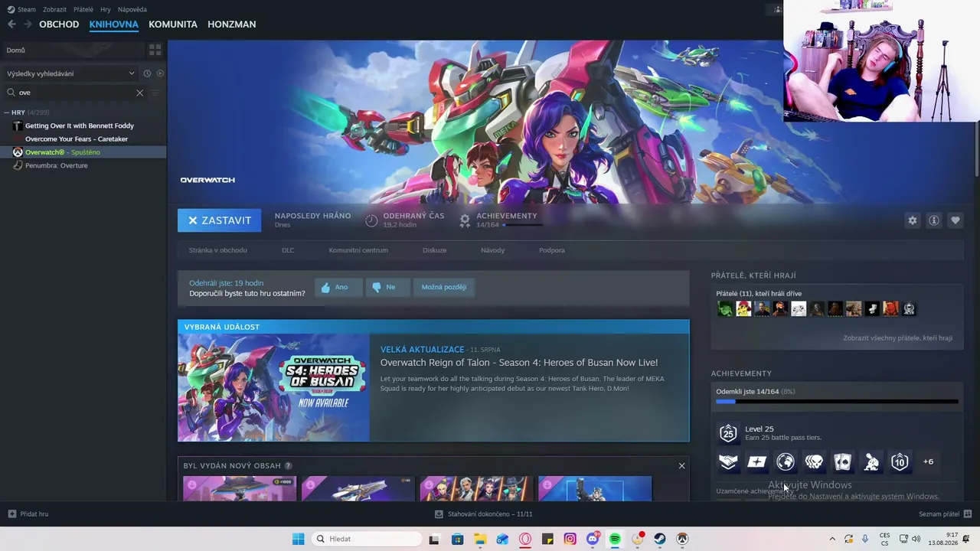Dismiss the new content panel
Image resolution: width=980 pixels, height=551 pixels.
[x=681, y=466]
